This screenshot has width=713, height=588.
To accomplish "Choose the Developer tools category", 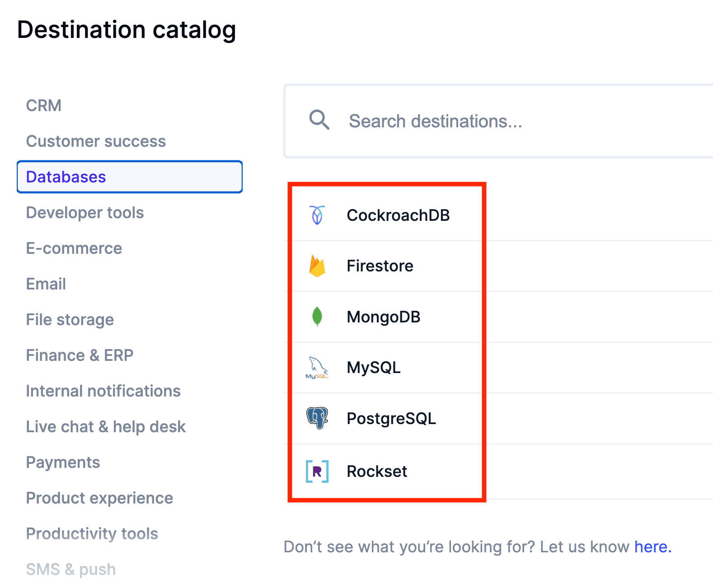I will [x=85, y=213].
